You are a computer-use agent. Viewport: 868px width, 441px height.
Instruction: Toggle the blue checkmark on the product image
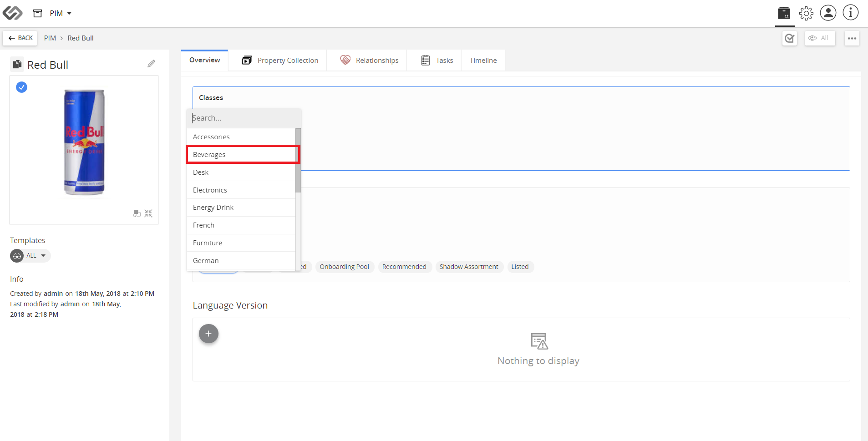pyautogui.click(x=21, y=87)
